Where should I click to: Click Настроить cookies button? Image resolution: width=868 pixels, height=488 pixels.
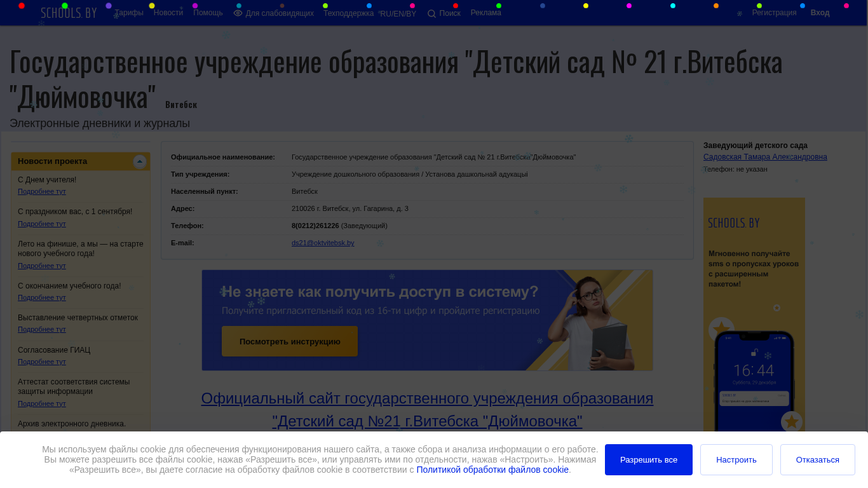736,459
